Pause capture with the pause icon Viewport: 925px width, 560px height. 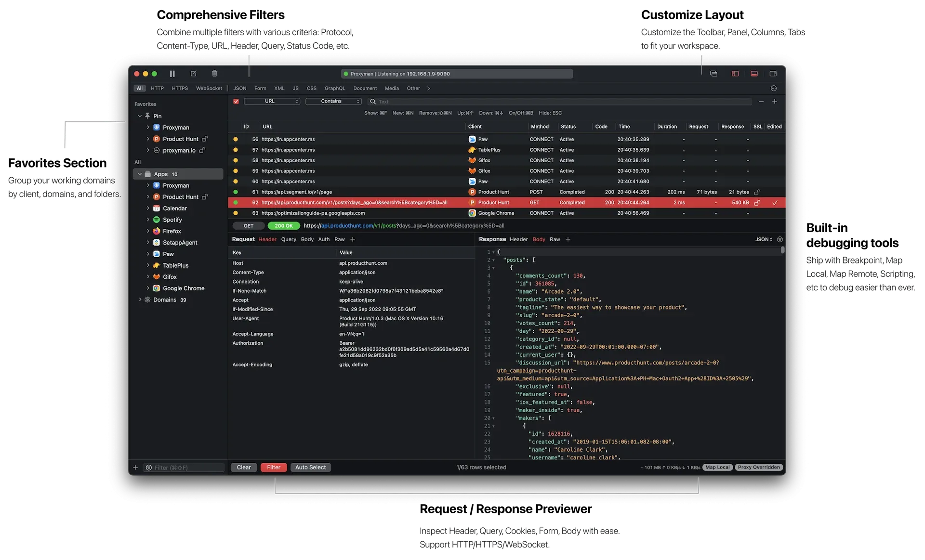point(172,74)
